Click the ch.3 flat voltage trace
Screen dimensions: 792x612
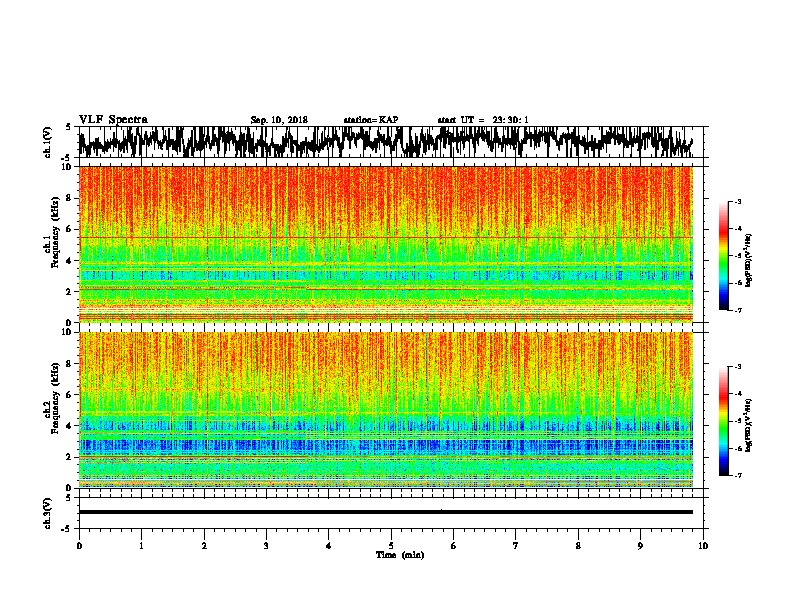click(386, 512)
